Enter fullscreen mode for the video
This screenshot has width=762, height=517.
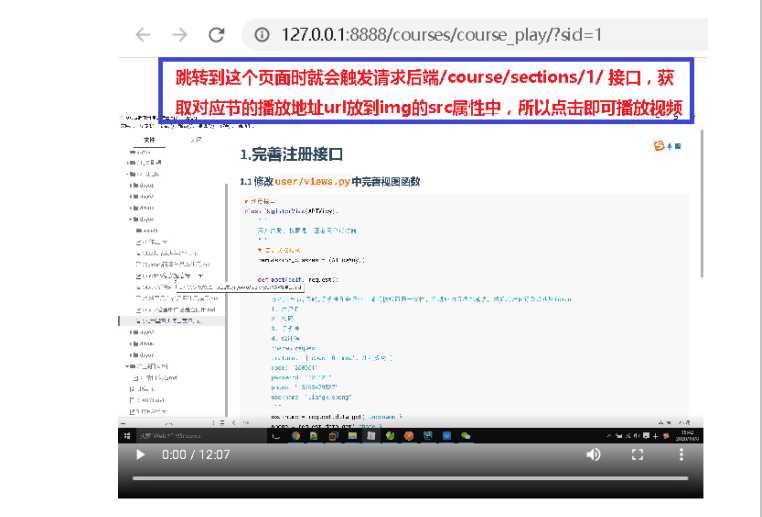click(x=638, y=455)
